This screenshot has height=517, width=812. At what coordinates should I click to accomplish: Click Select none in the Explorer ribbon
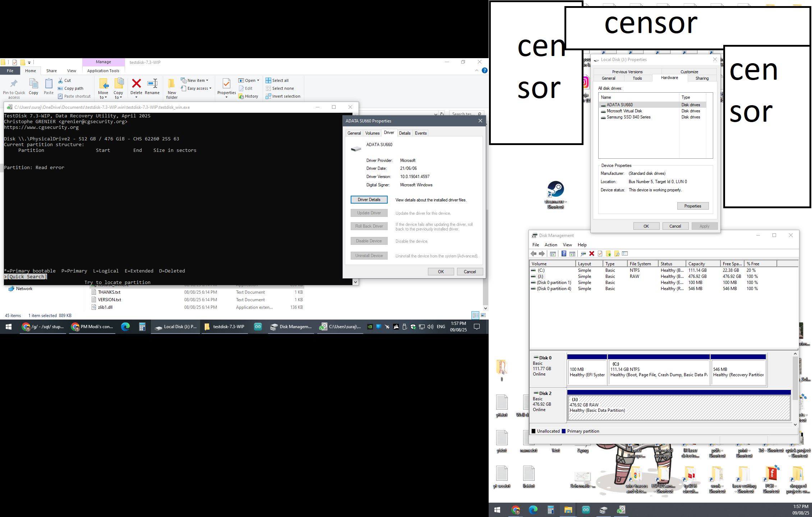point(280,88)
